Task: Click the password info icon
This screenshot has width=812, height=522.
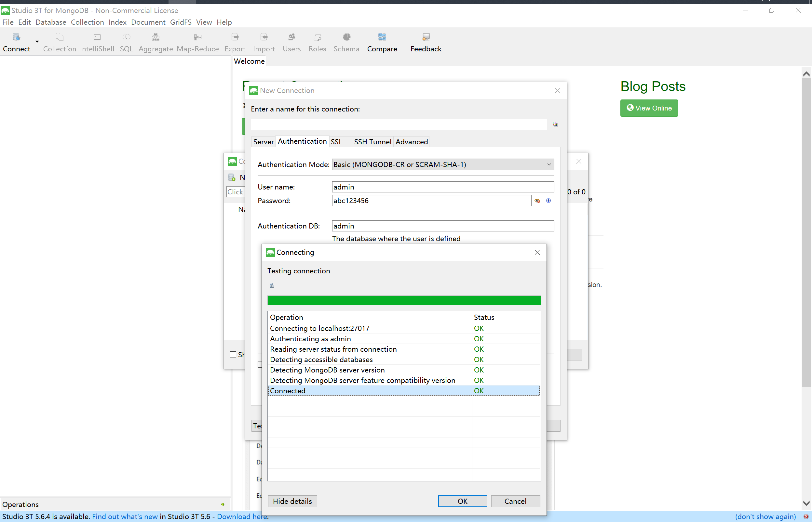Action: point(548,201)
